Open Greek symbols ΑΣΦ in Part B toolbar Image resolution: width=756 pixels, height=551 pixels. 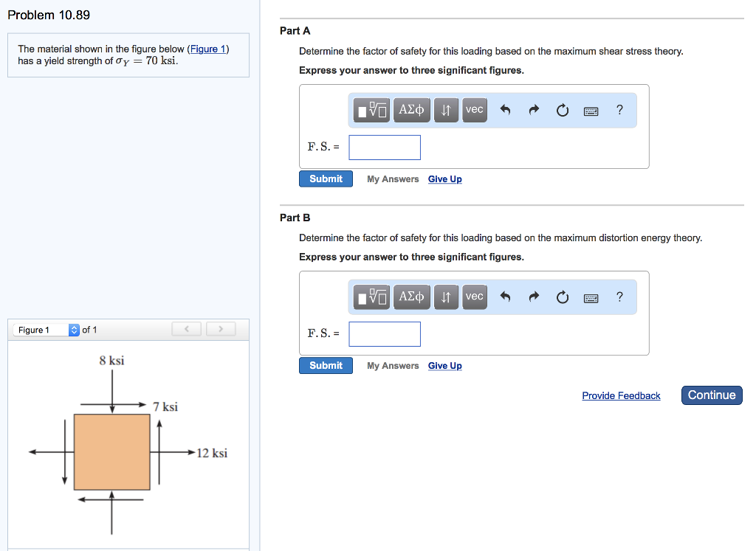click(411, 297)
